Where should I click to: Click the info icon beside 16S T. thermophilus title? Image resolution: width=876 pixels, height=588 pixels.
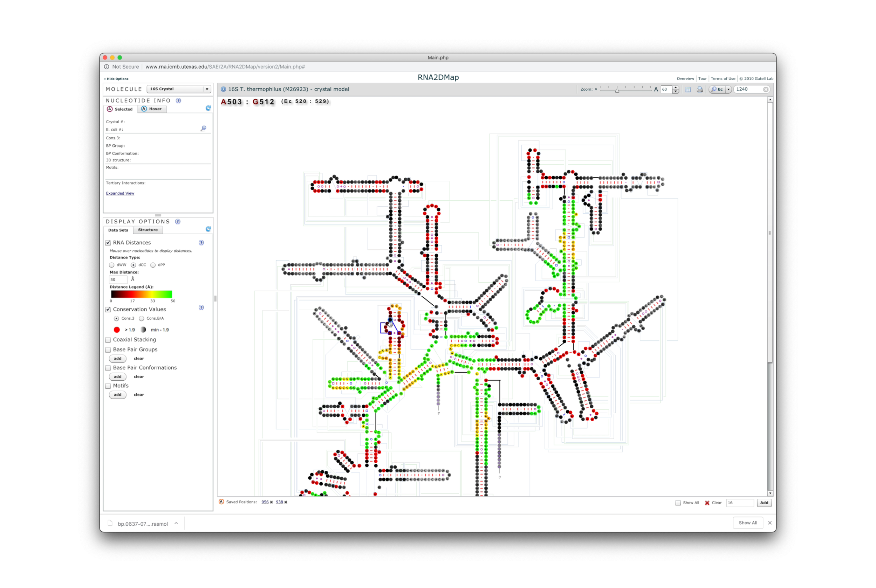(x=223, y=89)
